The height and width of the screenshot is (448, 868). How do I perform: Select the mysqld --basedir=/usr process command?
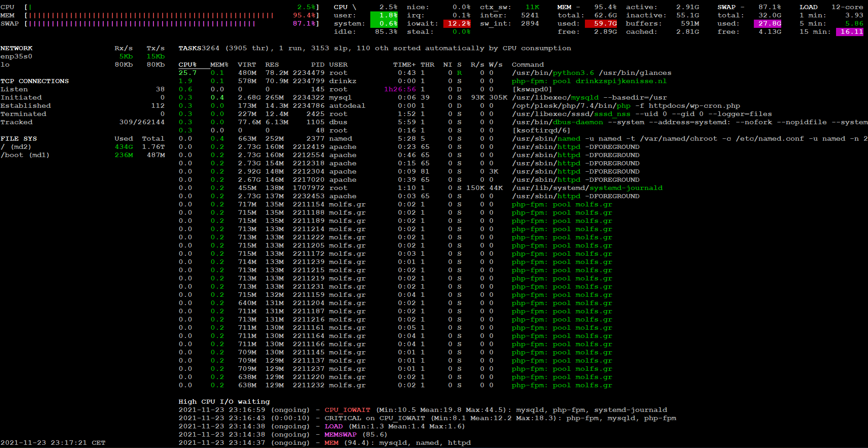pyautogui.click(x=589, y=98)
